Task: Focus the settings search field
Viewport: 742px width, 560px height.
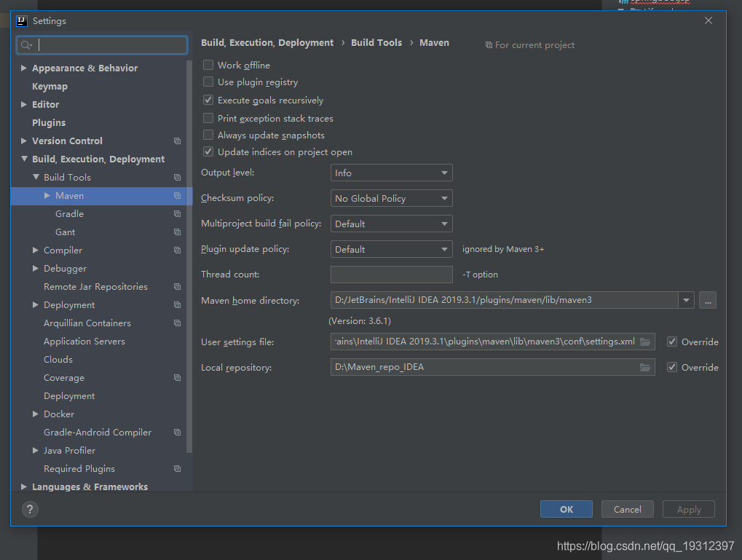Action: [x=102, y=45]
